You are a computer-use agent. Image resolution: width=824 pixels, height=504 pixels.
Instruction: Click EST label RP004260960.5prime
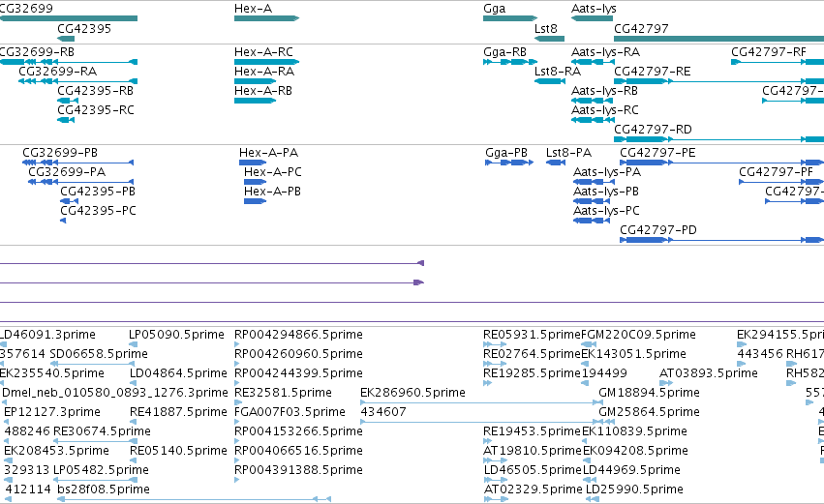[298, 354]
